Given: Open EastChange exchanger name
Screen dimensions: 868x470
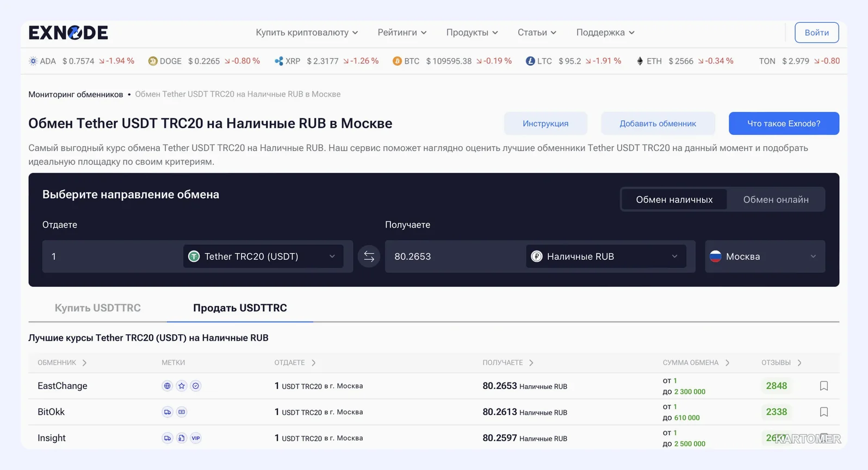Looking at the screenshot, I should point(63,386).
